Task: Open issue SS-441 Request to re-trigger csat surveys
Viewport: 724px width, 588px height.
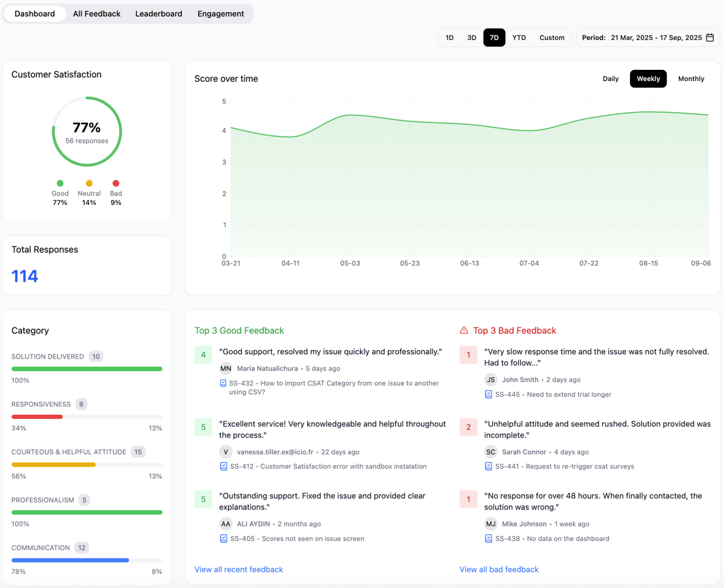Action: pos(565,466)
